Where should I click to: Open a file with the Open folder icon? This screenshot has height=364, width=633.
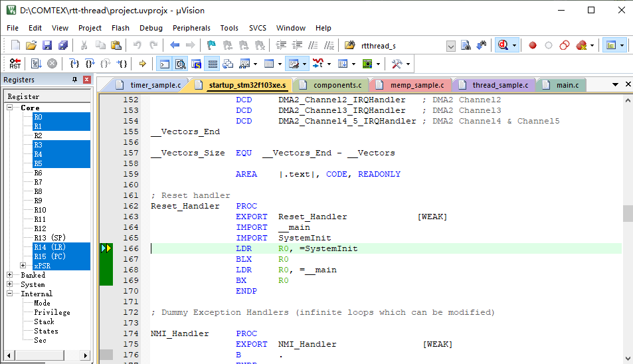coord(31,45)
